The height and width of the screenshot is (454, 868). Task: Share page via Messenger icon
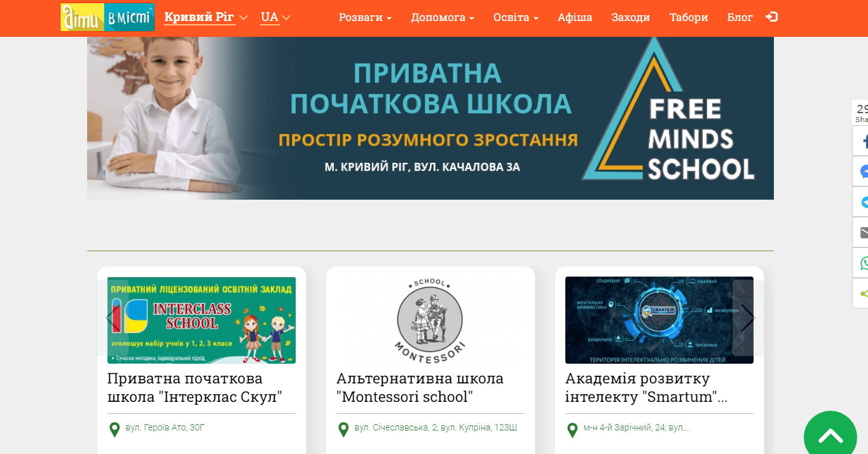(861, 172)
